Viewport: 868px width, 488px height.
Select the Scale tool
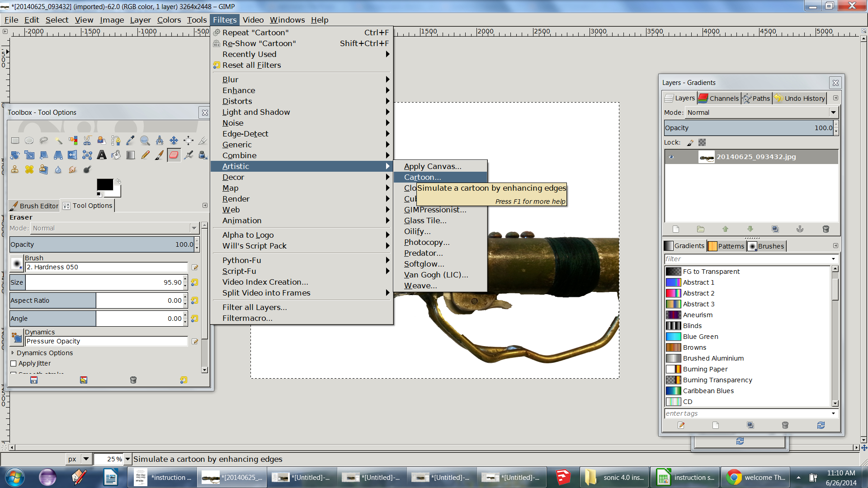(29, 155)
